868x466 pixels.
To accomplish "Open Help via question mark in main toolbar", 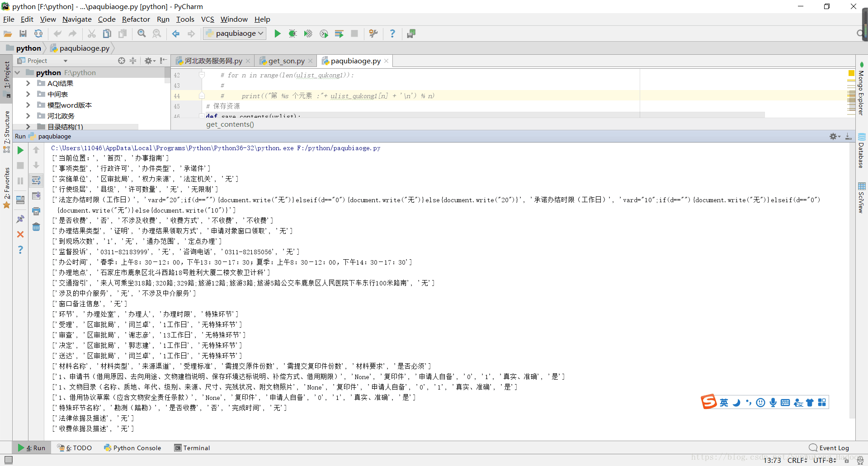I will click(x=392, y=33).
